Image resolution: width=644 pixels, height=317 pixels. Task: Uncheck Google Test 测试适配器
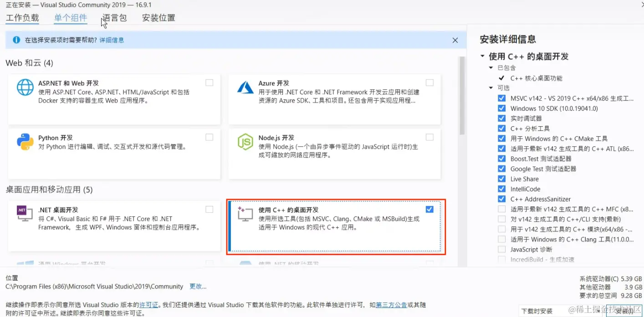coord(501,169)
